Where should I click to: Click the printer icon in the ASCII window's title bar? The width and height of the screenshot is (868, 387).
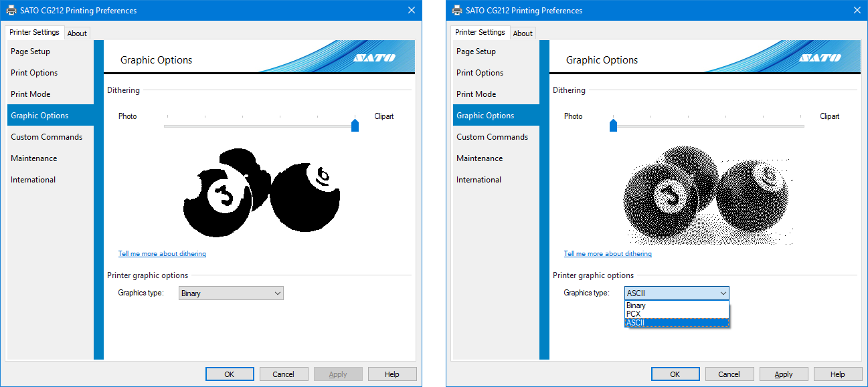click(x=457, y=10)
